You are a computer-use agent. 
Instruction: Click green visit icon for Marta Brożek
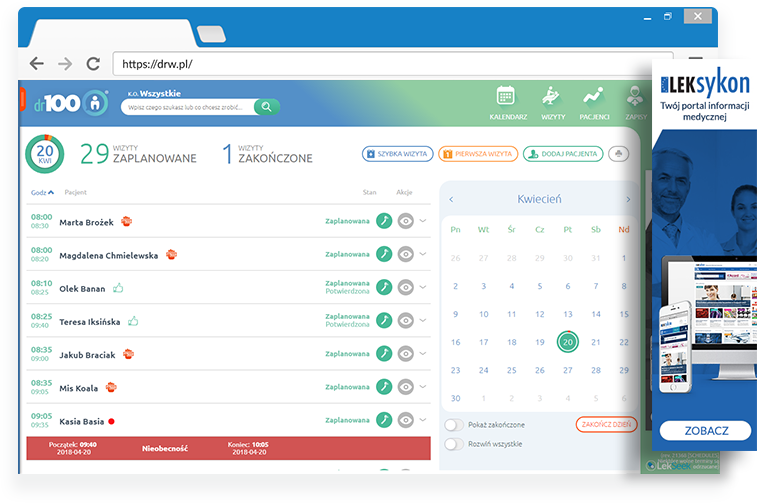pos(384,221)
